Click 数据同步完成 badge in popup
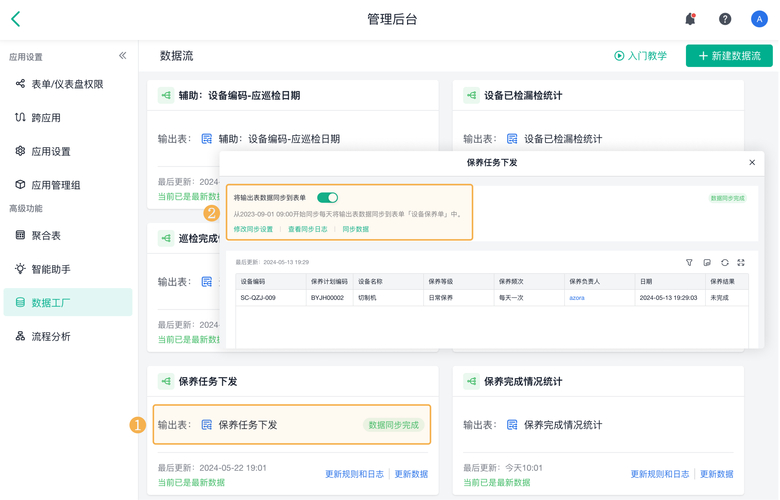The width and height of the screenshot is (780, 500). [x=727, y=199]
